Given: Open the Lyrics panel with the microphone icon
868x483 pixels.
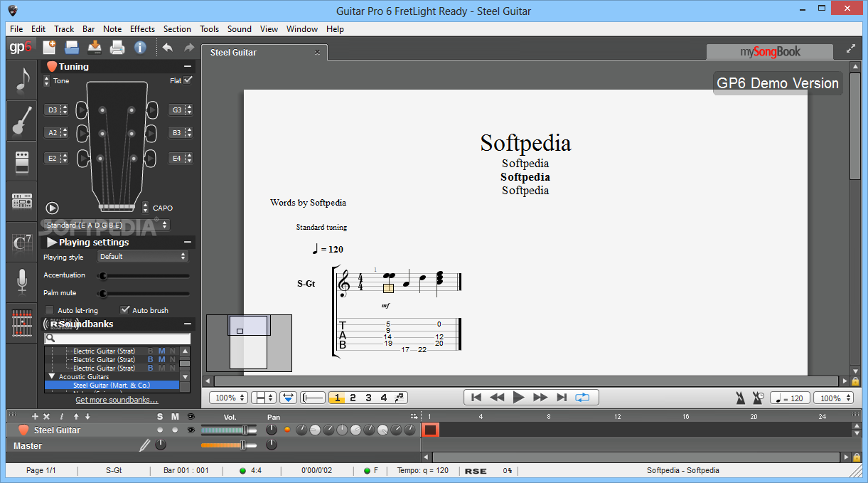Looking at the screenshot, I should 22,282.
